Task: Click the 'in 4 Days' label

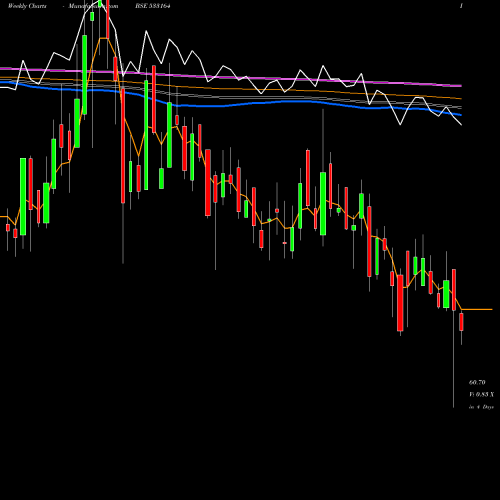Action: point(481,407)
